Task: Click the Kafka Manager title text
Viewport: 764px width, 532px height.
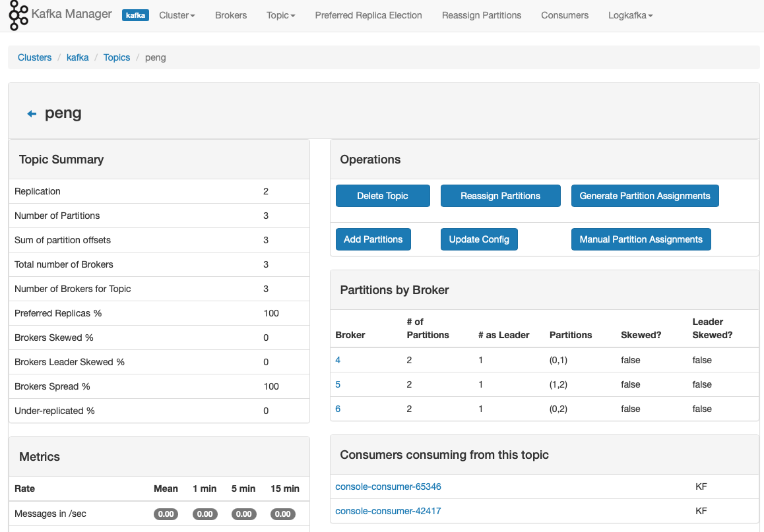Action: tap(72, 14)
